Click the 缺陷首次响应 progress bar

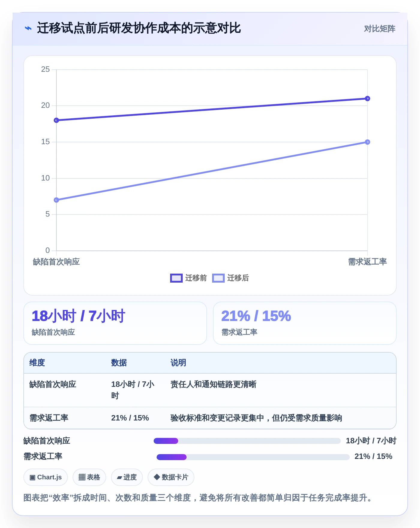(x=247, y=441)
